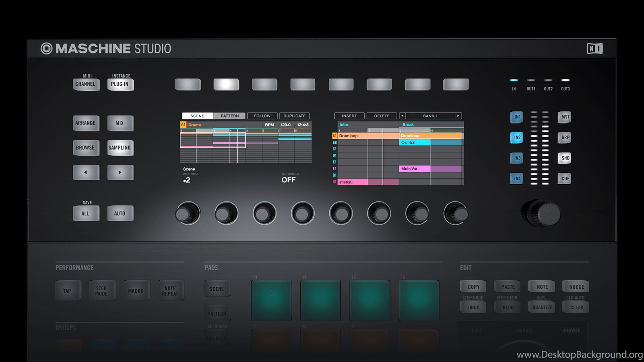Viewport: 644px width, 362px height.
Task: Click the Scene position value 2
Action: point(187,180)
